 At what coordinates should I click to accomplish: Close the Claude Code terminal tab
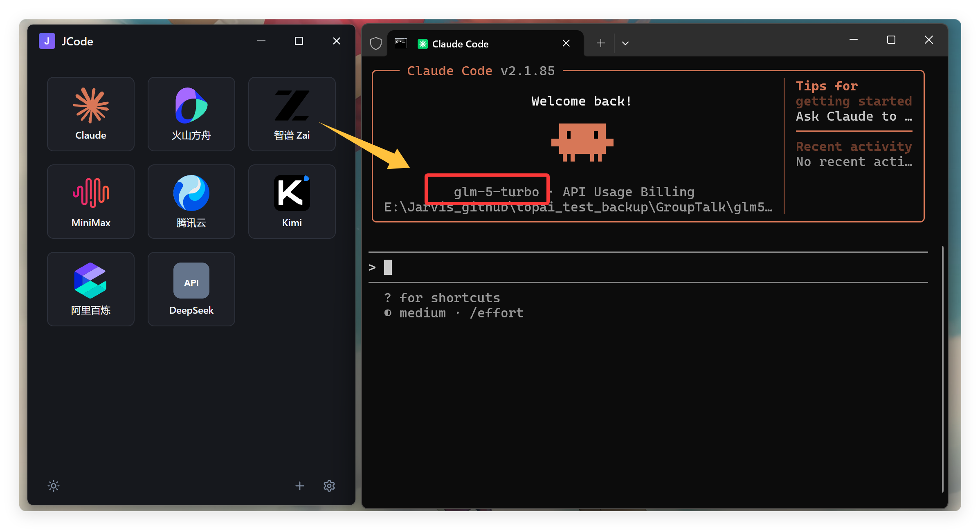pos(566,43)
